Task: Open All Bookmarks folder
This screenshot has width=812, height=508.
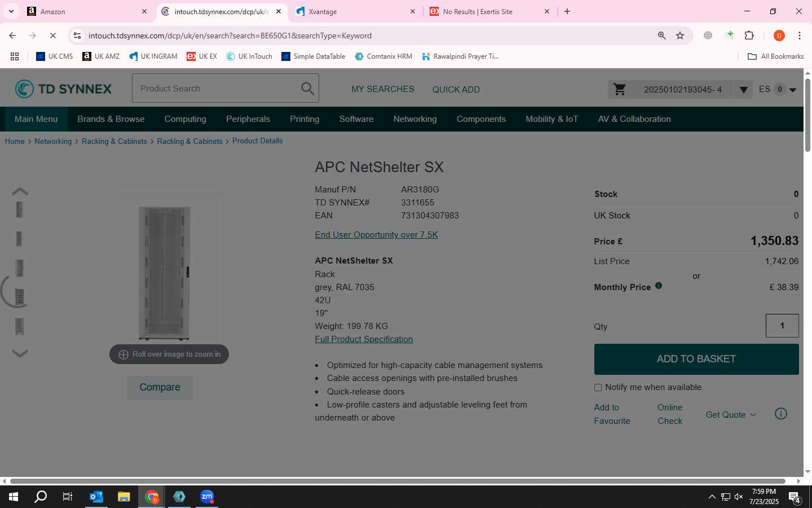Action: (775, 56)
